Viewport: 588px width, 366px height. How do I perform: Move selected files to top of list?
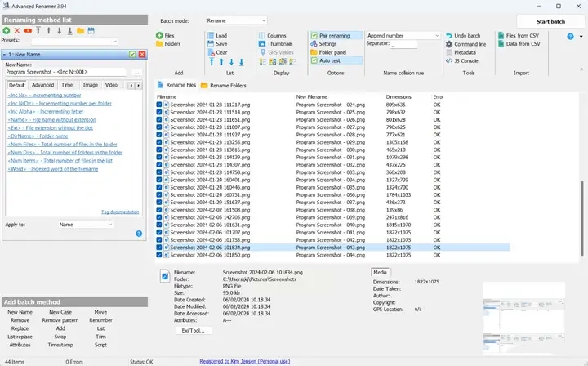pos(212,62)
